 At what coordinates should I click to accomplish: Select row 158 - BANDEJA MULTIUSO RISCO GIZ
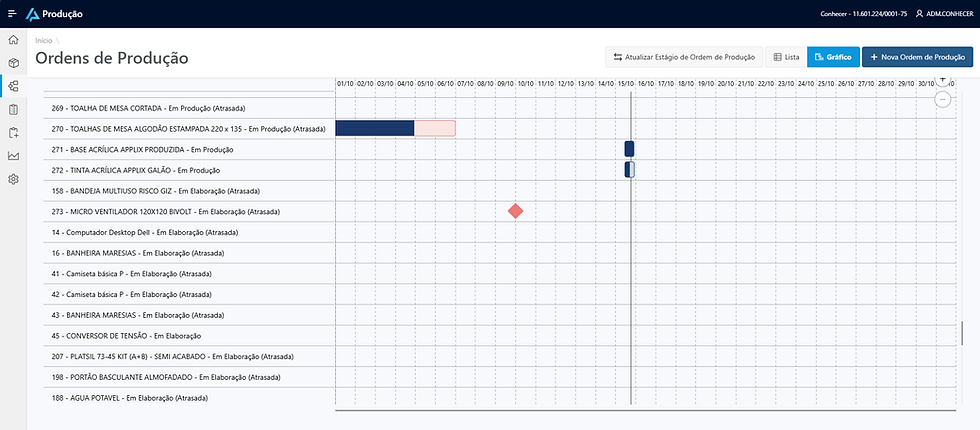tap(188, 191)
